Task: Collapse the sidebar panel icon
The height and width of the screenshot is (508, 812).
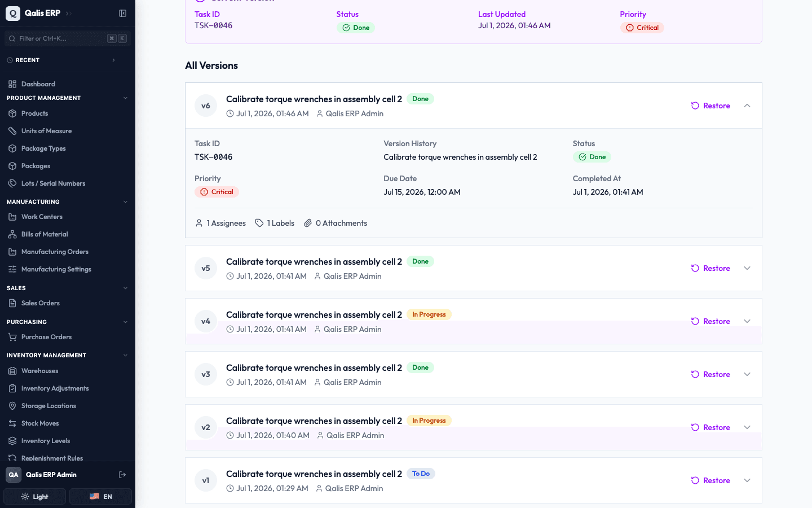Action: 122,13
